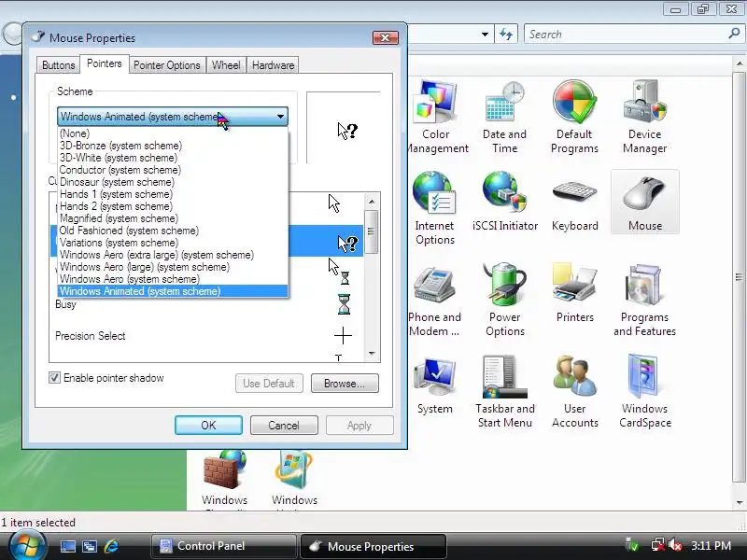Switch to the Buttons tab
Viewport: 747px width, 560px height.
(x=58, y=65)
